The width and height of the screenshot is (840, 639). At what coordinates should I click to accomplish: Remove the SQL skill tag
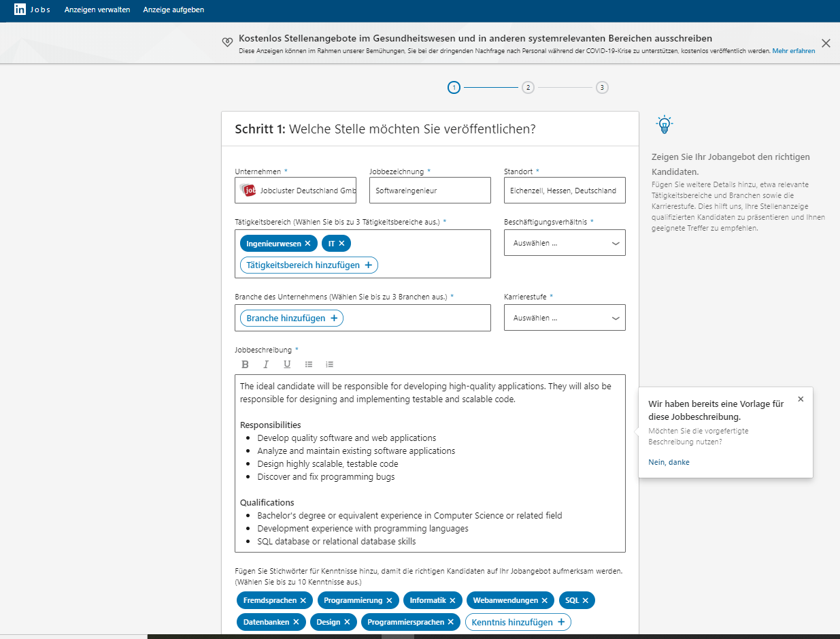(586, 600)
